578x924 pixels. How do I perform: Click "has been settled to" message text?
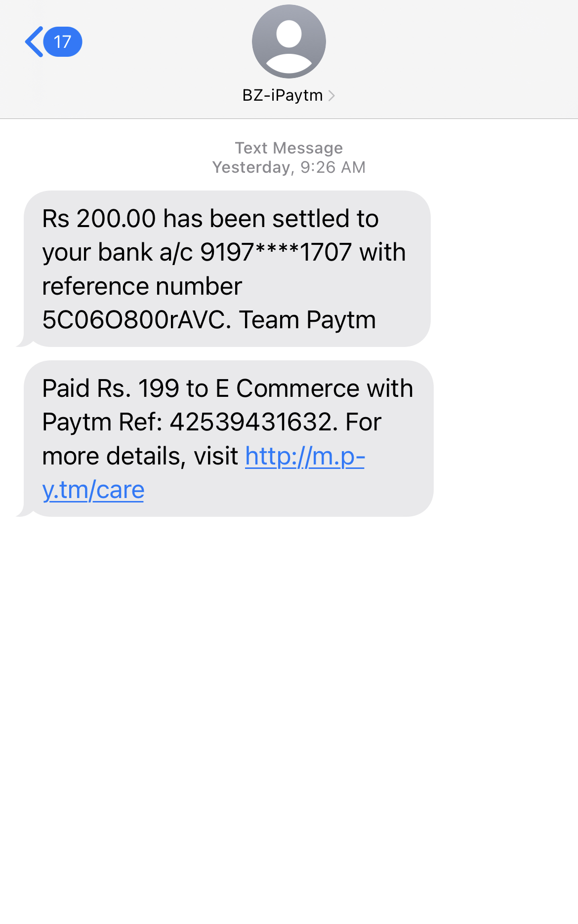point(271,219)
